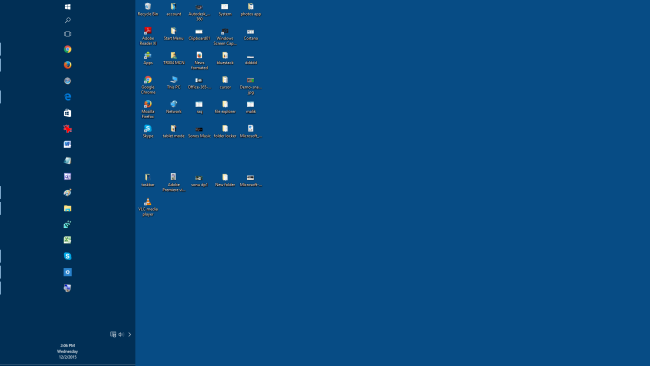The height and width of the screenshot is (366, 650).
Task: Select the file explorer folder on desktop
Action: click(x=225, y=107)
